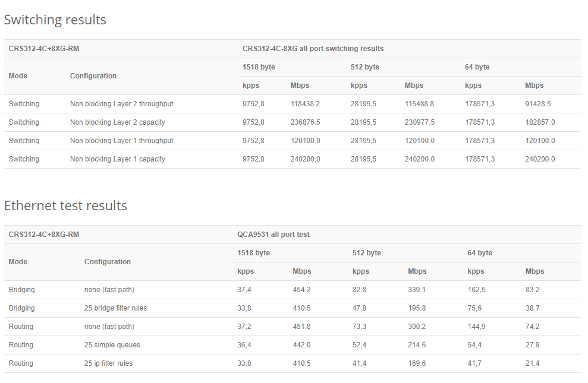588x383 pixels.
Task: Click CRS312-4C-8XG all port switching results header
Action: pyautogui.click(x=313, y=49)
